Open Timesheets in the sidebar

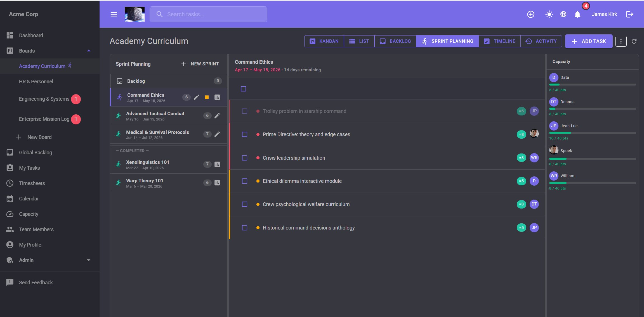click(x=50, y=183)
